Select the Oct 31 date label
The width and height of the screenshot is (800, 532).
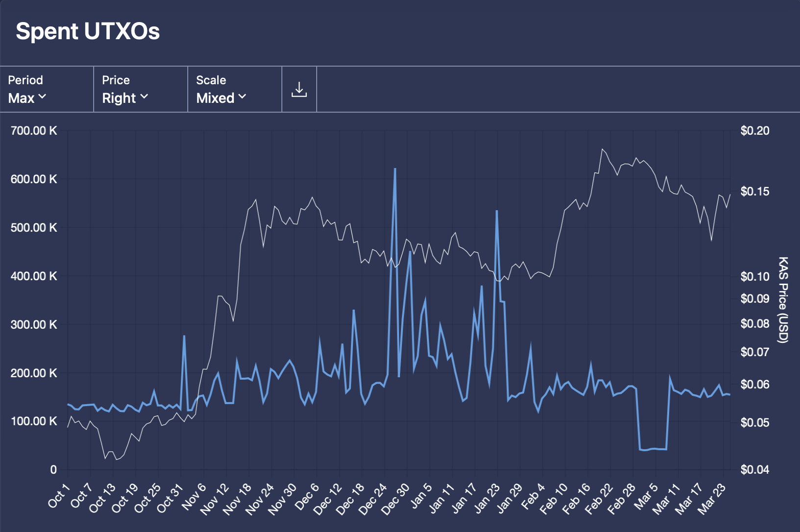[170, 498]
